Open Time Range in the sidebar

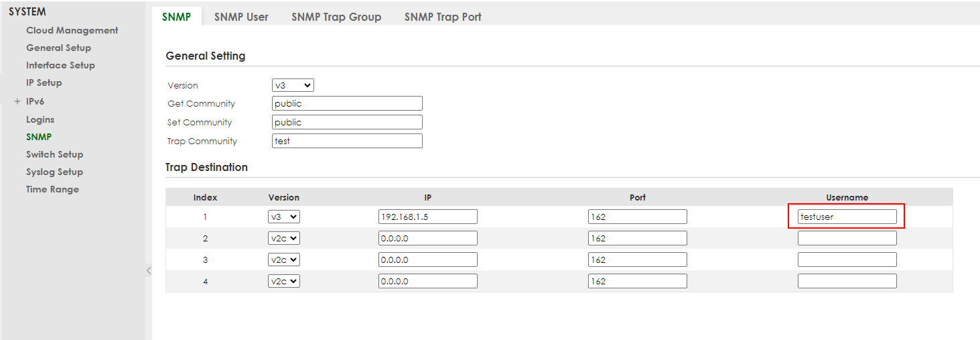tap(52, 189)
